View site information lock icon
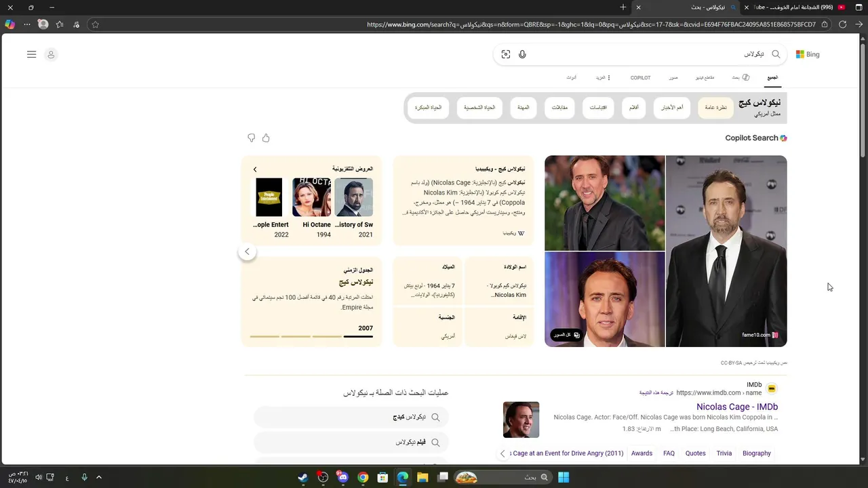This screenshot has width=868, height=488. click(x=825, y=24)
